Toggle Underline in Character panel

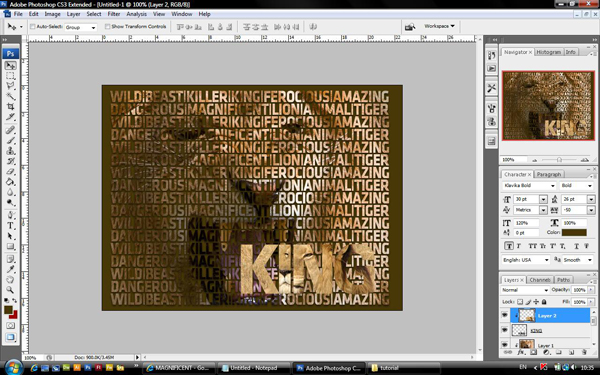[576, 246]
